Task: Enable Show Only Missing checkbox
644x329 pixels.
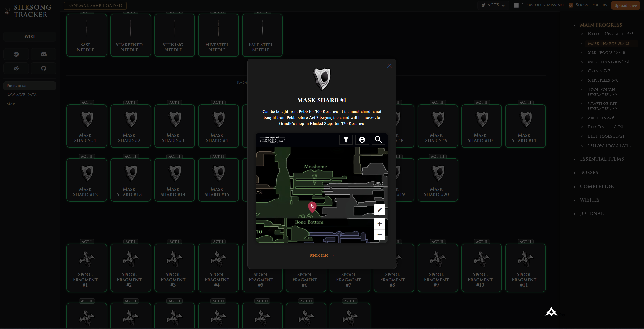Action: point(516,5)
